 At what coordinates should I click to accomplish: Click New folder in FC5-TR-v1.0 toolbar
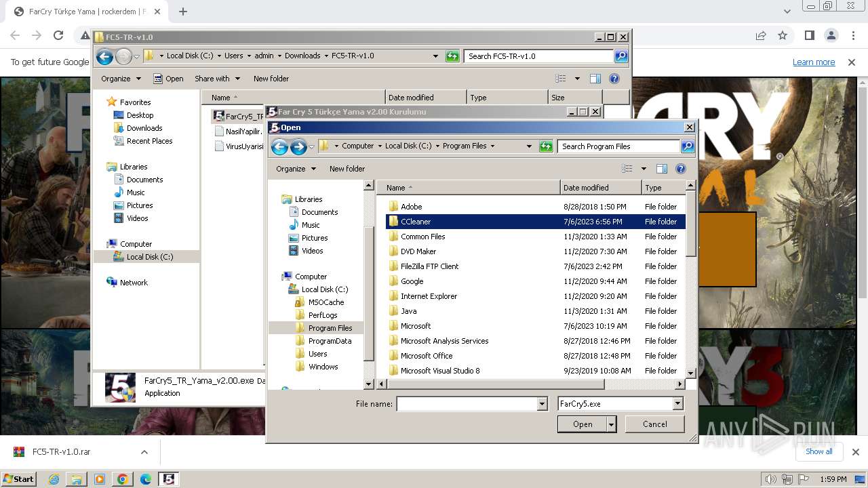pos(271,79)
